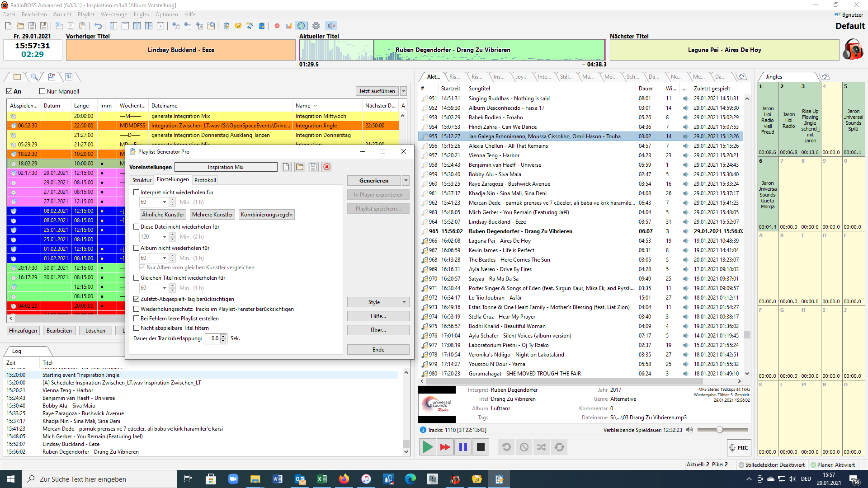Click the Generieren button
Image resolution: width=868 pixels, height=488 pixels.
(374, 180)
